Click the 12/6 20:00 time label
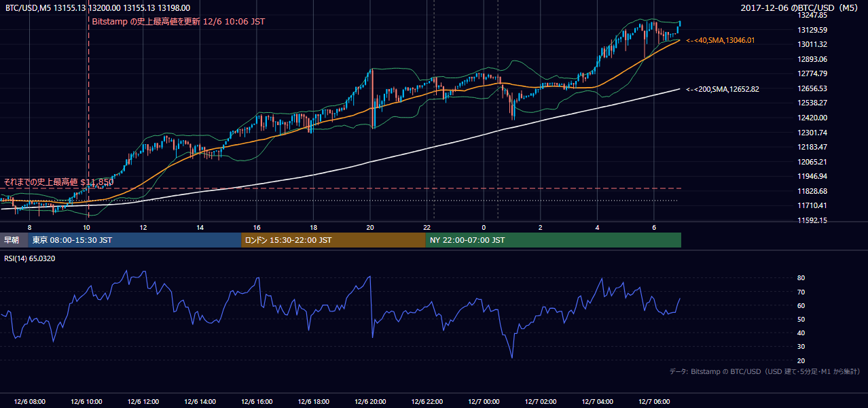Image resolution: width=868 pixels, height=408 pixels. 370,402
